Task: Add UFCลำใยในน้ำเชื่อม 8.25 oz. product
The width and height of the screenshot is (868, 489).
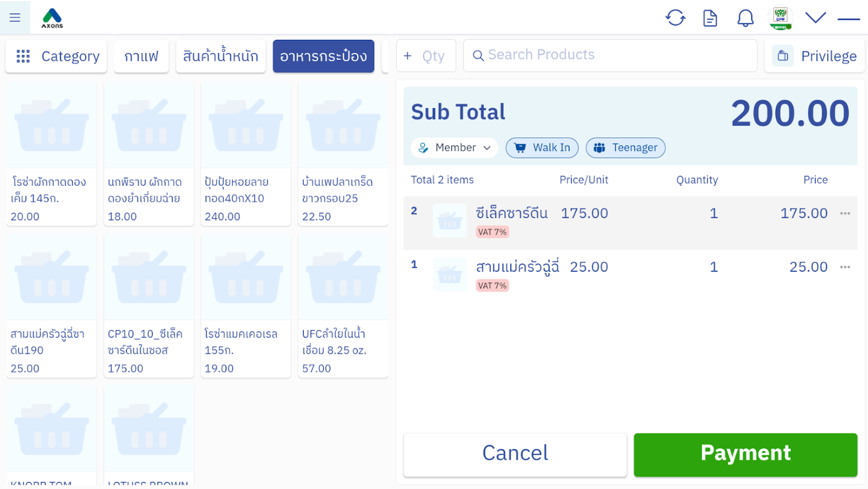Action: click(x=343, y=306)
